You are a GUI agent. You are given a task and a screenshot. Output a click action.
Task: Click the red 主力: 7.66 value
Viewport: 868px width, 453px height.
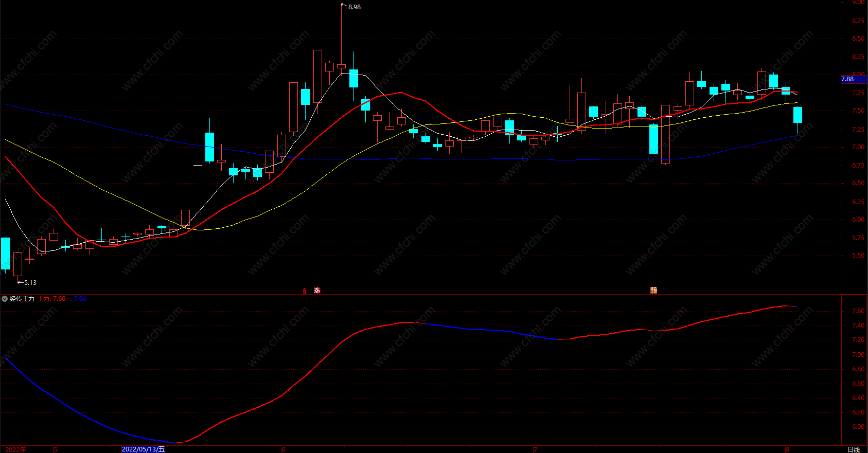coord(51,299)
